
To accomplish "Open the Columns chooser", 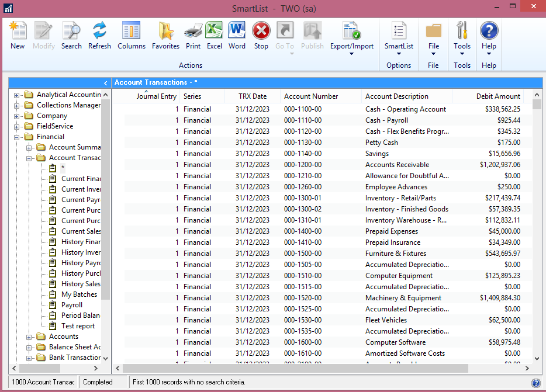I will 132,36.
